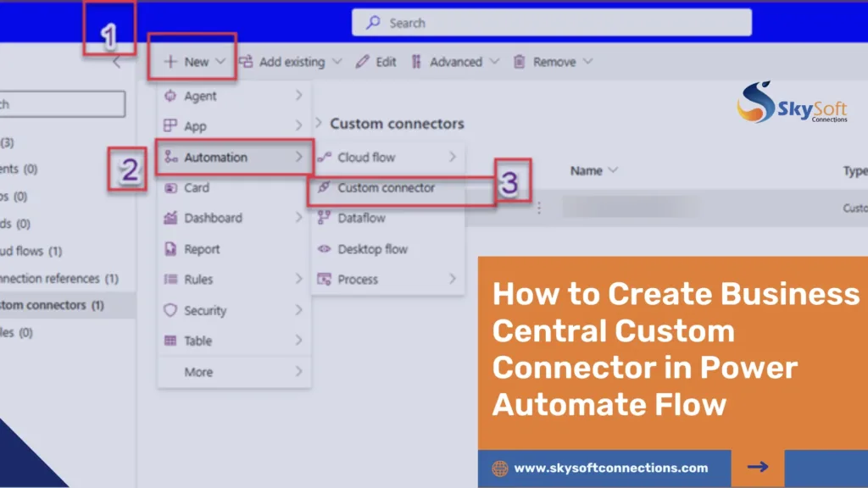This screenshot has width=868, height=488.
Task: Click the App grid icon
Action: 170,126
